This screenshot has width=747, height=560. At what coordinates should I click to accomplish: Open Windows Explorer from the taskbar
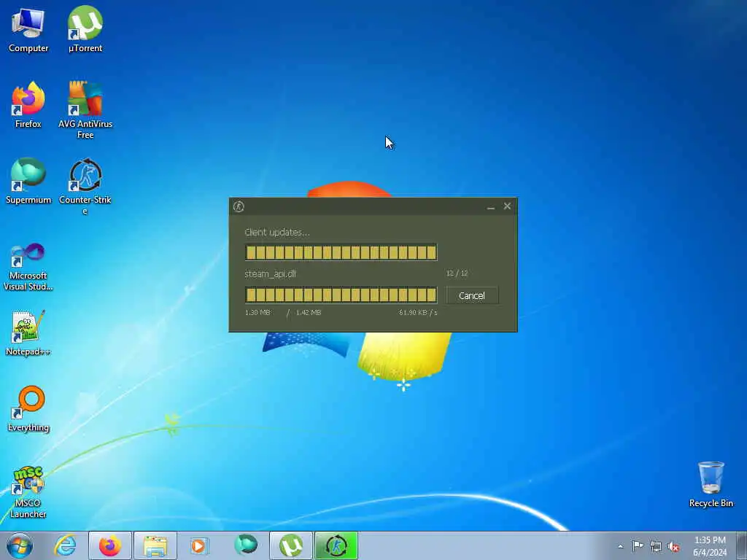click(155, 545)
